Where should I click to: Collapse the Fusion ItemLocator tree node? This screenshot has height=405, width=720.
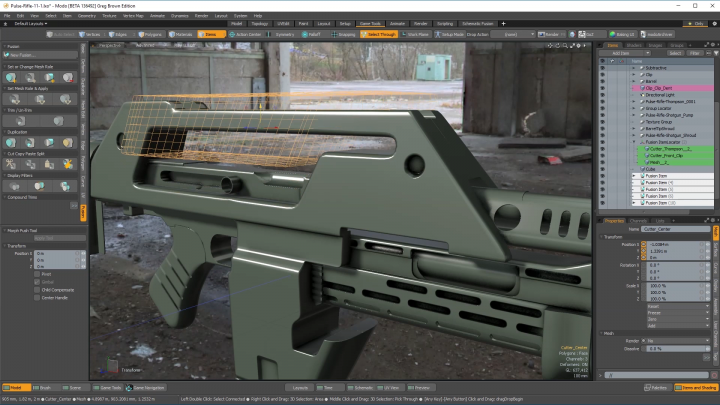click(x=633, y=142)
